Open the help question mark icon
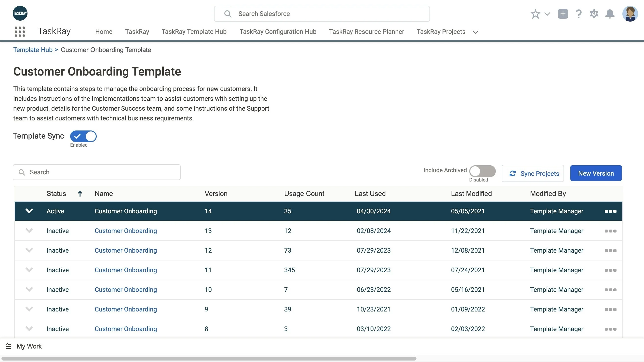The width and height of the screenshot is (644, 362). coord(578,14)
